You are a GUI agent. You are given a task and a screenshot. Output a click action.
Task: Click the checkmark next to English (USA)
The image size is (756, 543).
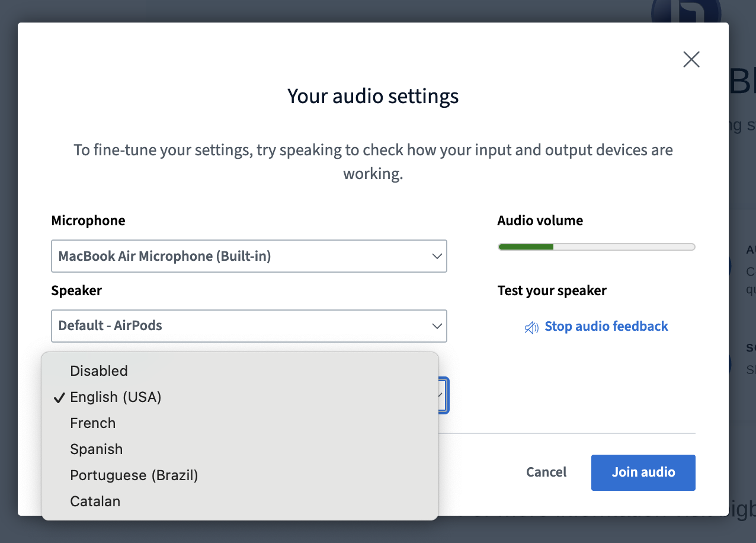[59, 398]
